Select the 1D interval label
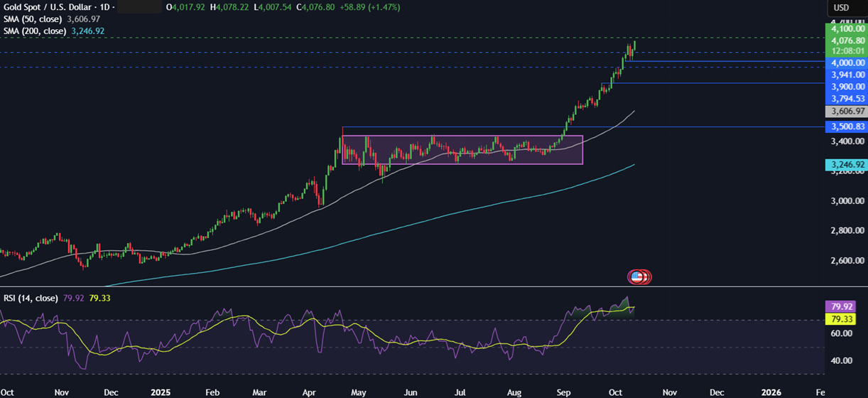Viewport: 868px width, 398px height. click(x=108, y=7)
